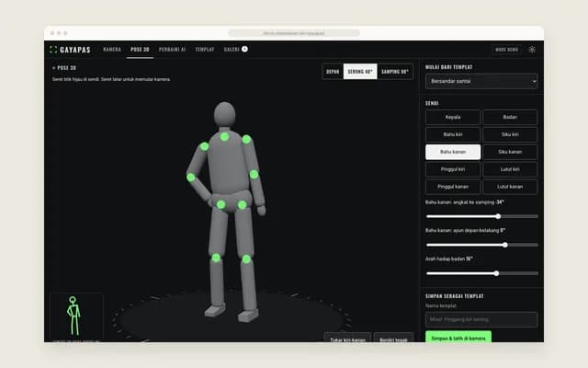588x368 pixels.
Task: Click the browser address bar
Action: 294,33
